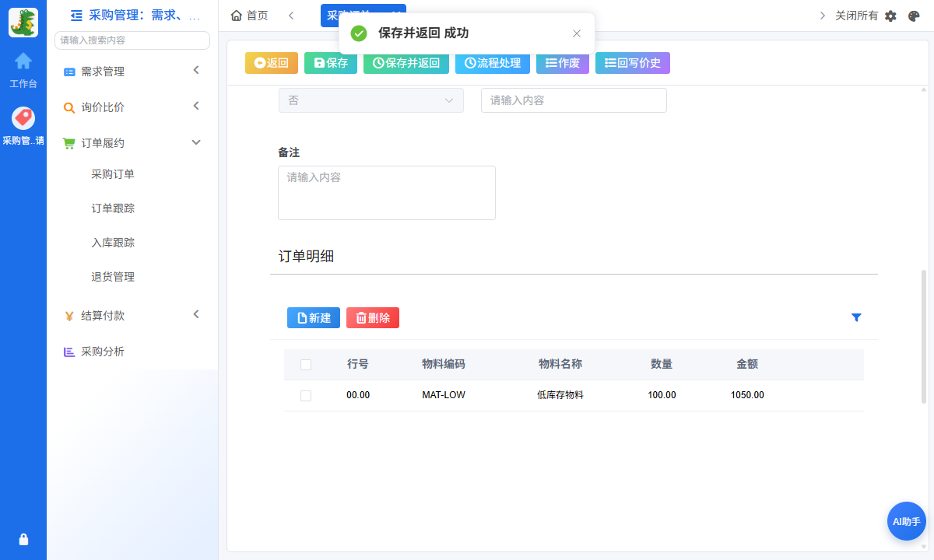Click the lock icon at the bottom left

coord(23,539)
